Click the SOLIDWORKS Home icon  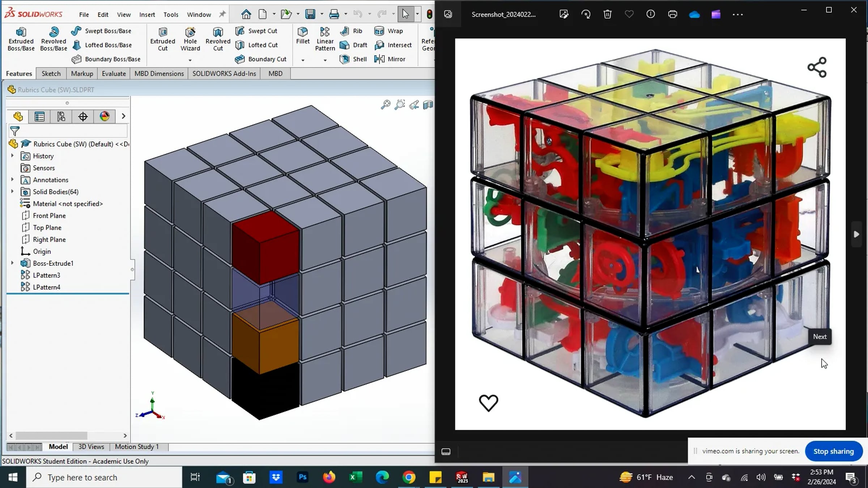pos(246,14)
